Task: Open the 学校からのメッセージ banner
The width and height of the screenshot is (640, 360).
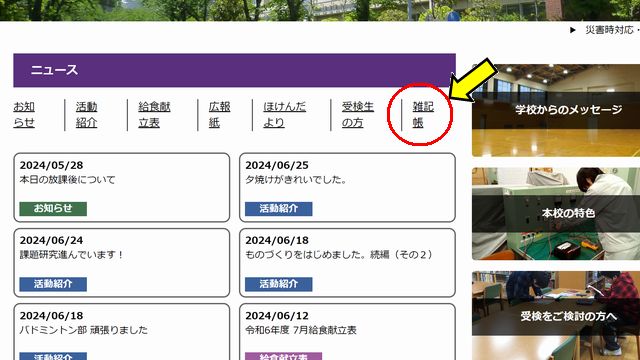Action: [556, 110]
